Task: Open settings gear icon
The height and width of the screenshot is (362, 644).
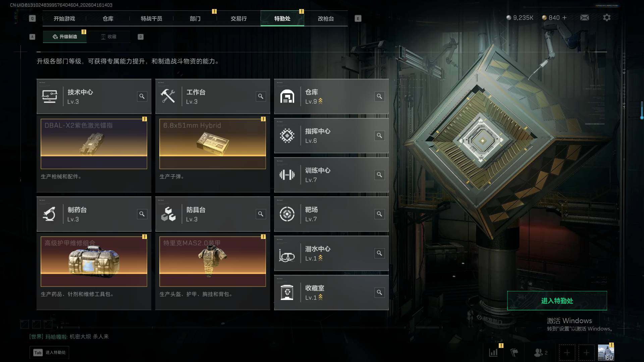Action: [606, 17]
